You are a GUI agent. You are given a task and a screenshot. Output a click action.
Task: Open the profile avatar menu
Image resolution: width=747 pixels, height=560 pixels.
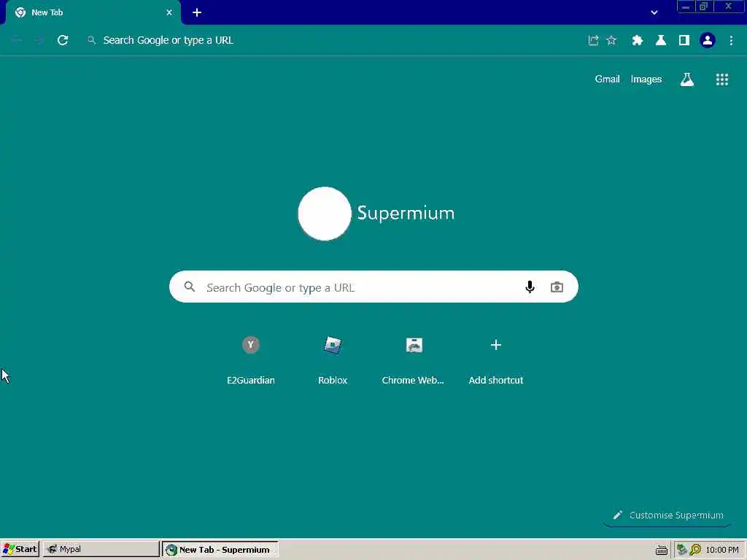click(x=708, y=41)
